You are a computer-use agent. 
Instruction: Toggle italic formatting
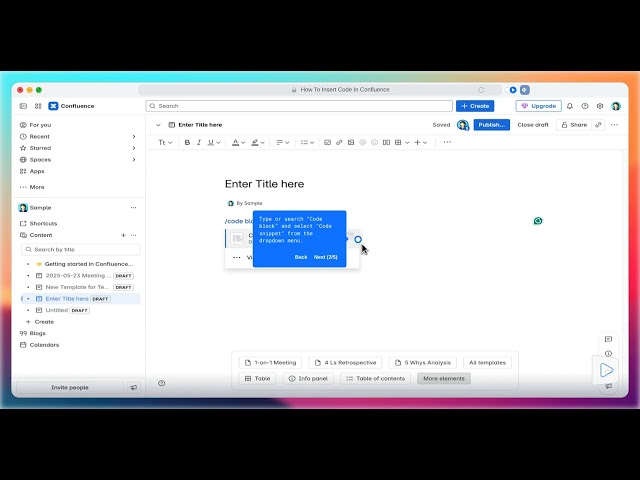pyautogui.click(x=199, y=142)
